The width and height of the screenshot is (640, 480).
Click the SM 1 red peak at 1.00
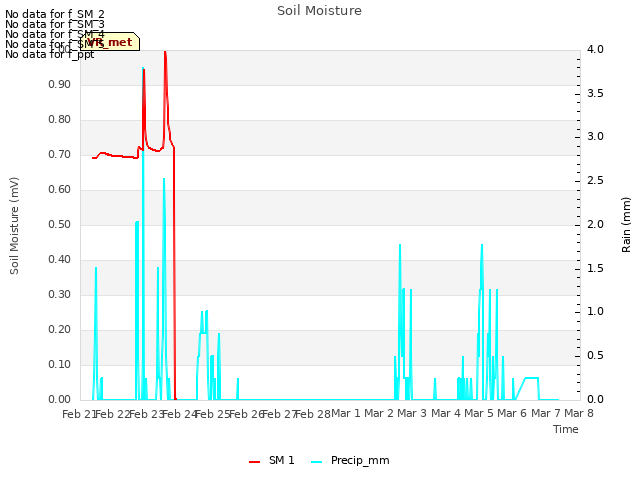point(165,52)
